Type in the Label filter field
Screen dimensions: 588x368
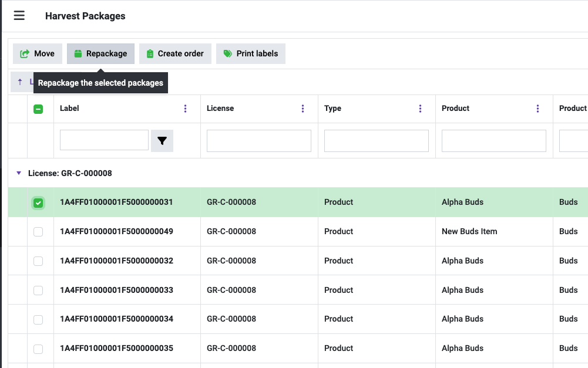[x=104, y=141]
